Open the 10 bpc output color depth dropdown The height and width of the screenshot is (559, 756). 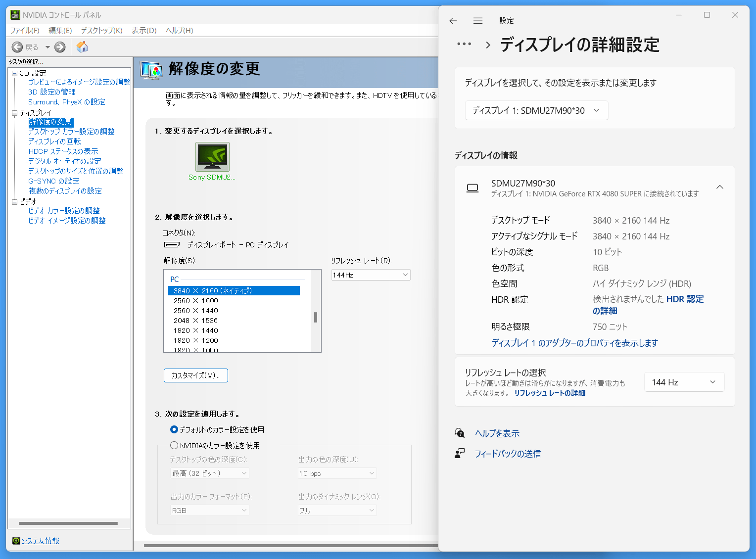pyautogui.click(x=337, y=473)
